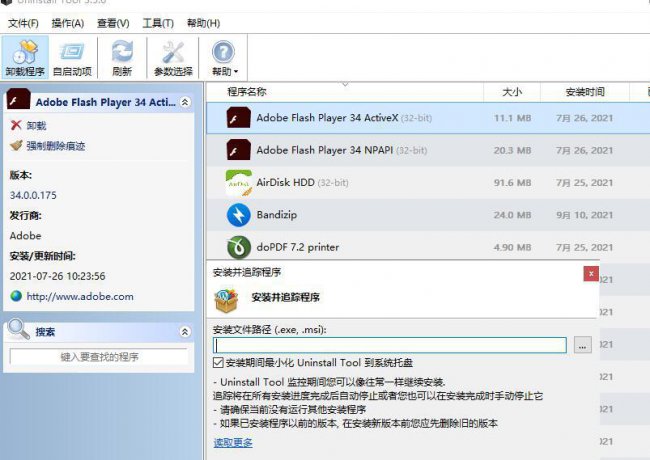
Task: Click the 24.0 MB size cell
Action: [x=512, y=215]
